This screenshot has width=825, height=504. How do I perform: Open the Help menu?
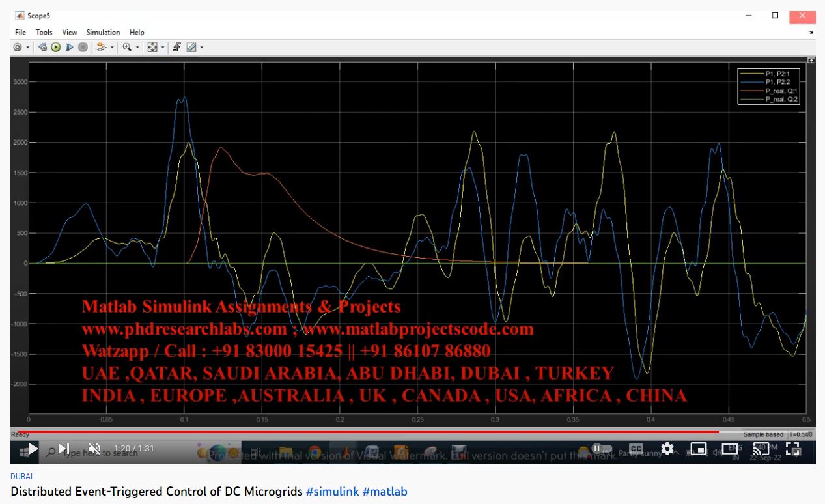137,32
